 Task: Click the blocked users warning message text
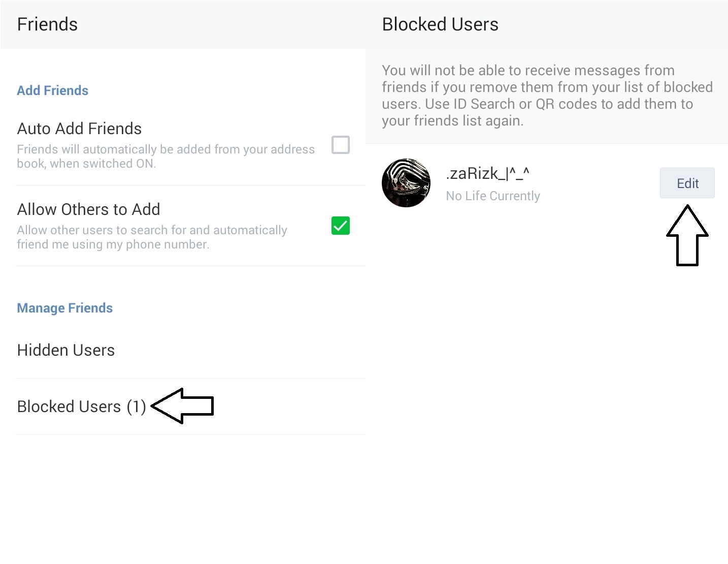click(547, 96)
